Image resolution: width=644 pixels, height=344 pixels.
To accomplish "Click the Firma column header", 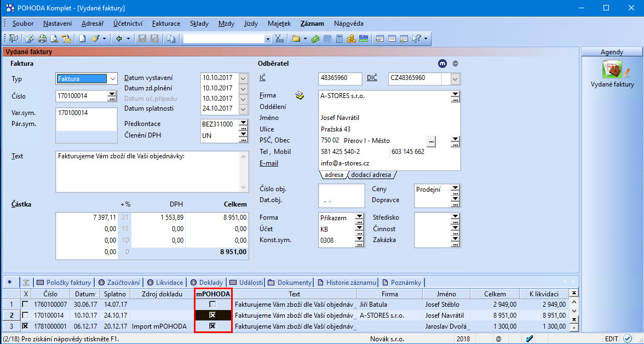I will click(x=390, y=294).
